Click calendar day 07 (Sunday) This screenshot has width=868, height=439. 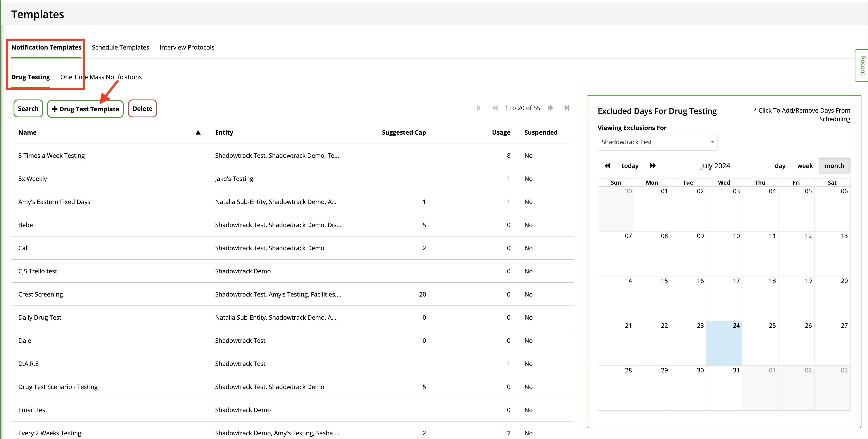[616, 254]
